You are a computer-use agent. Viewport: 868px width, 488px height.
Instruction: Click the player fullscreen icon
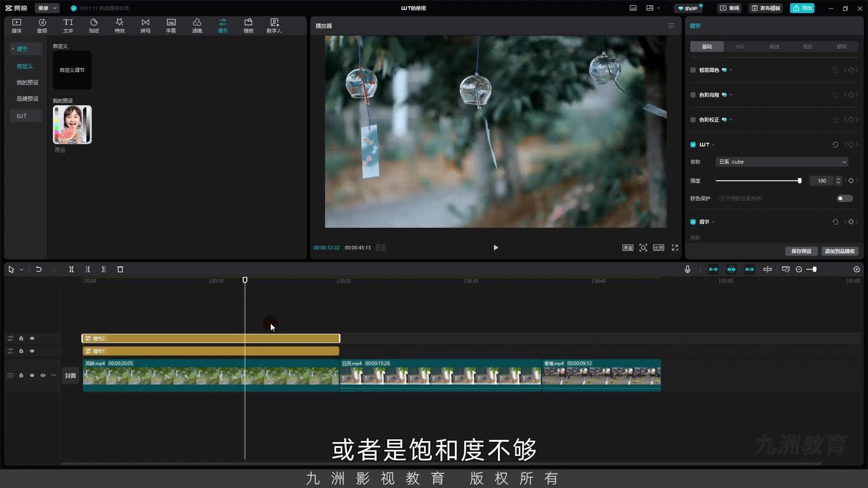(x=675, y=248)
